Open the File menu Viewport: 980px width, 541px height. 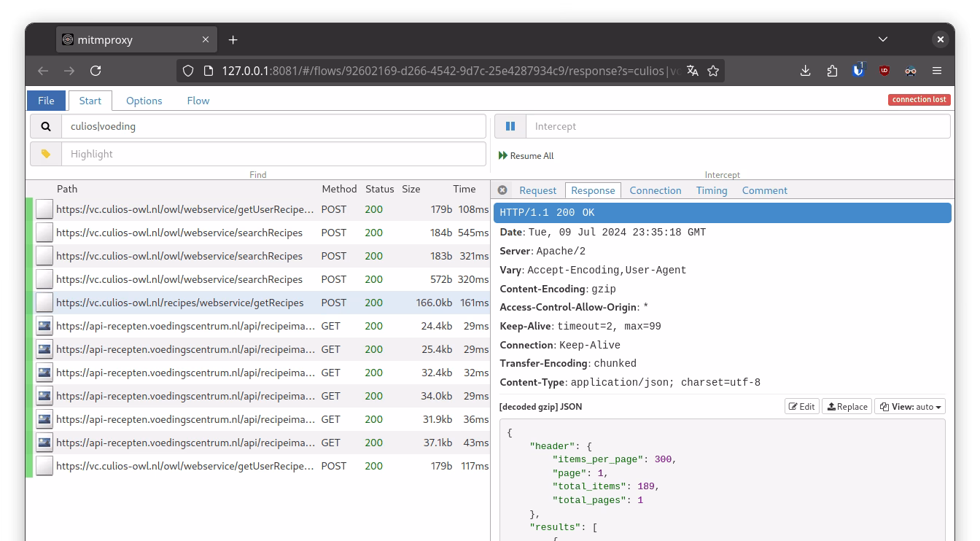click(46, 101)
